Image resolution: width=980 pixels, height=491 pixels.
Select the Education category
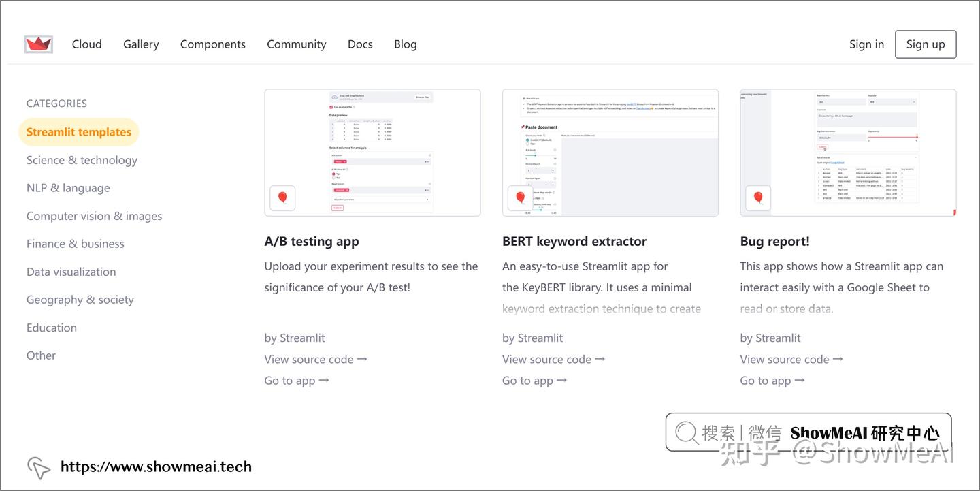[x=52, y=328]
